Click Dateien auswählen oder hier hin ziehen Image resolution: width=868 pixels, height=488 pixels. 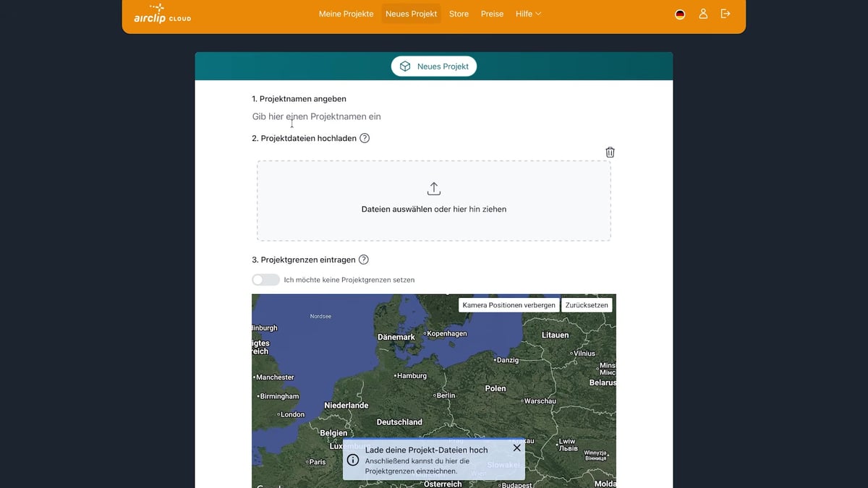pyautogui.click(x=434, y=209)
